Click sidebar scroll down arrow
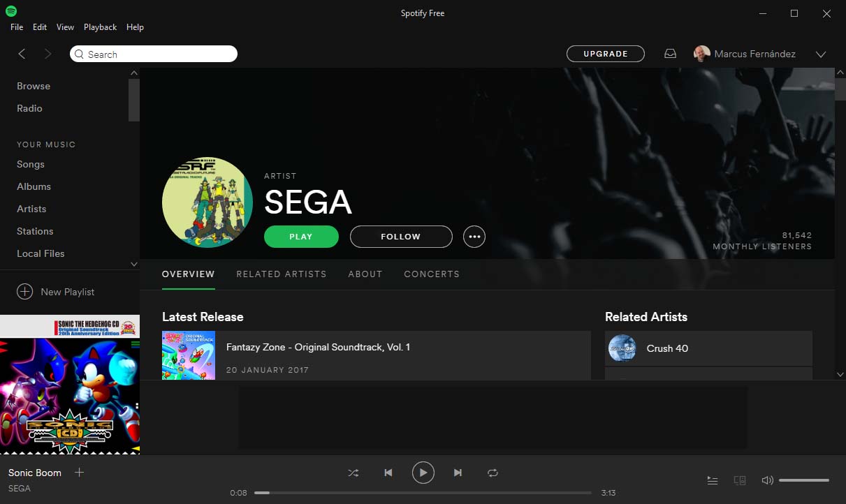Viewport: 846px width, 504px height. 134,265
